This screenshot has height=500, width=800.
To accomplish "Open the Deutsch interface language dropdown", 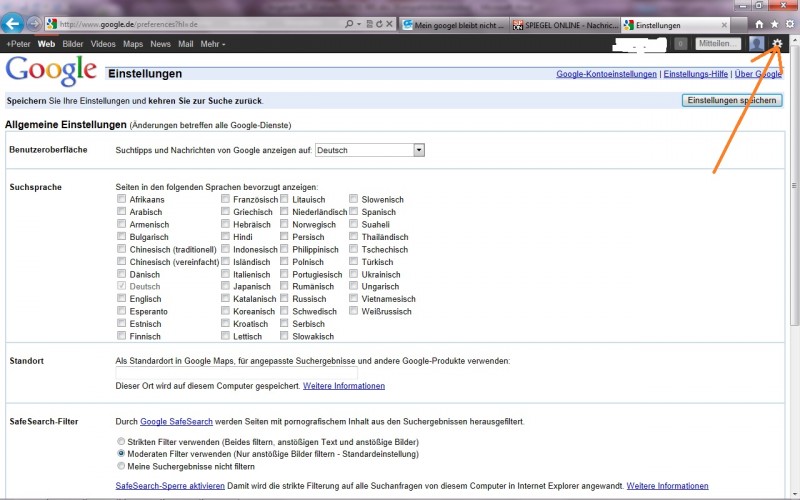I will [370, 150].
